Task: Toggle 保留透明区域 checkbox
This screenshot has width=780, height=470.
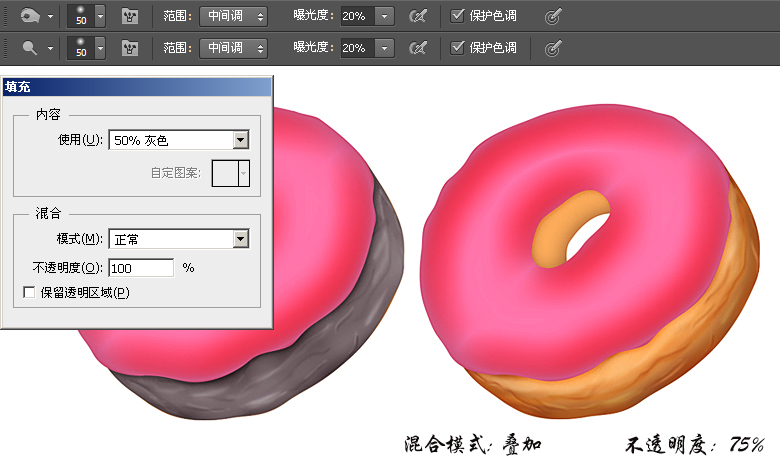Action: pos(29,292)
